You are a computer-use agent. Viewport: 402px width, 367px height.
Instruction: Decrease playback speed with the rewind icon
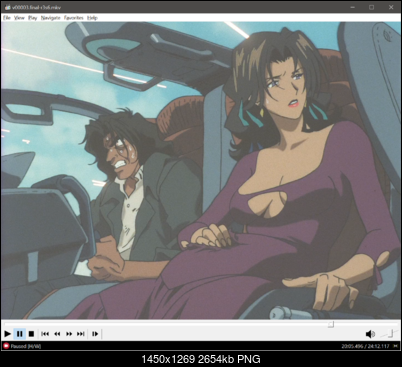(x=57, y=334)
